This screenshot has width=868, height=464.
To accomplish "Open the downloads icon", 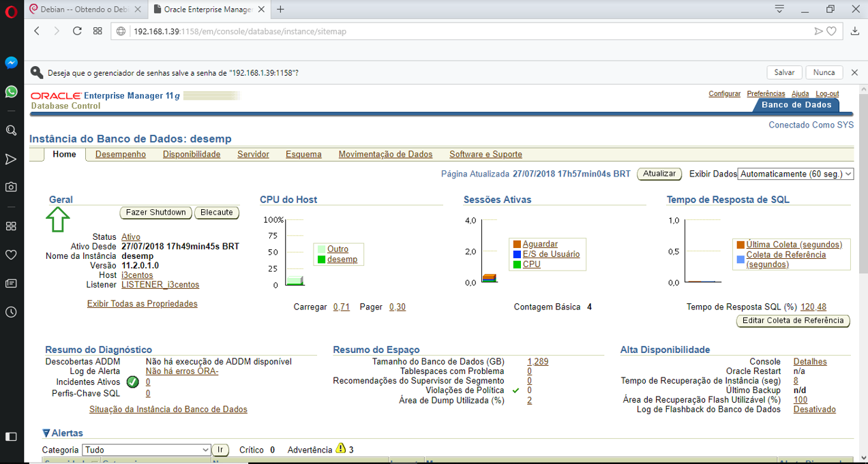I will (x=855, y=31).
